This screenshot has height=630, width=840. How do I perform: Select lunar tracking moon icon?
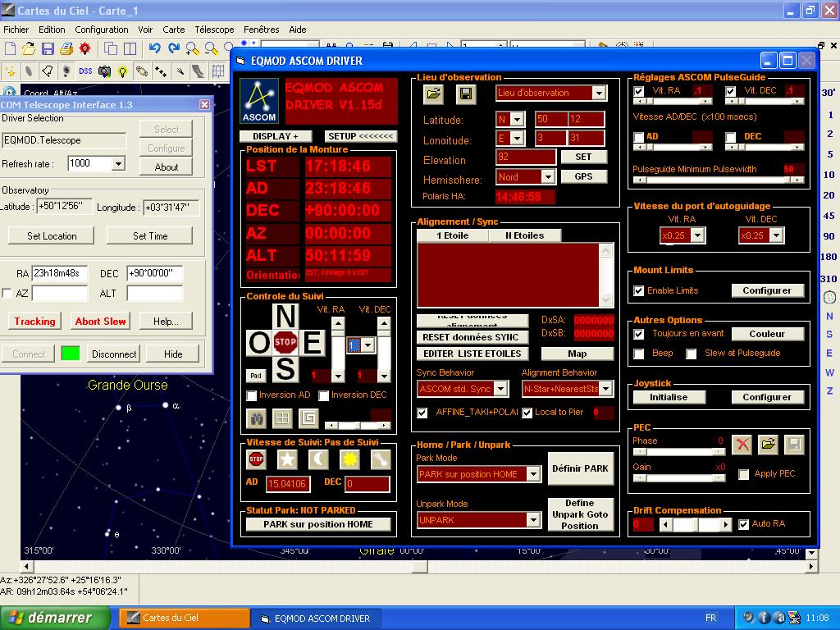(319, 459)
